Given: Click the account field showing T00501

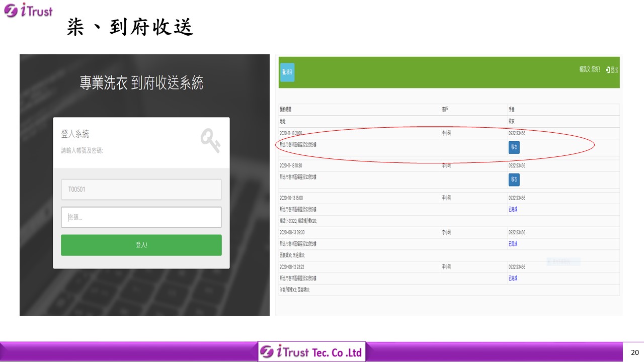Looking at the screenshot, I should [x=141, y=190].
